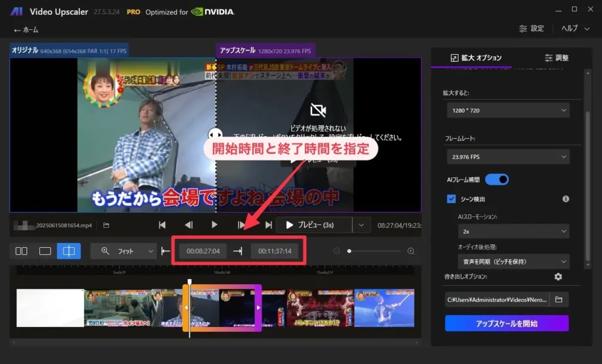Viewport: 602px width, 364px height.
Task: Open the export options gear icon
Action: coord(558,277)
